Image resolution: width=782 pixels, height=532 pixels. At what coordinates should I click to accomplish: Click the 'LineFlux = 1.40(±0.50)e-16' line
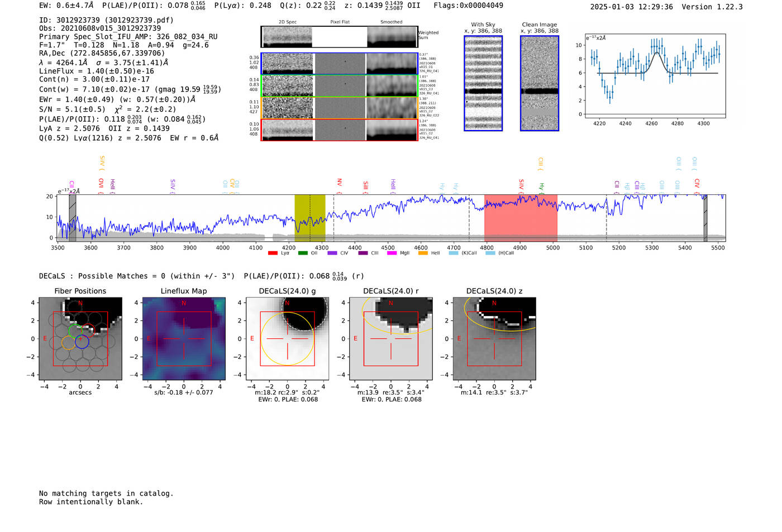pos(97,71)
